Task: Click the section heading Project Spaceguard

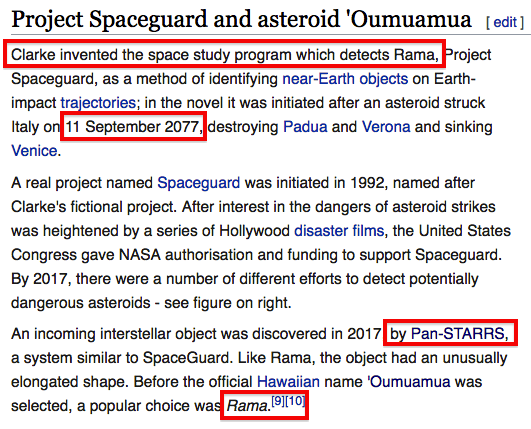Action: 241,19
